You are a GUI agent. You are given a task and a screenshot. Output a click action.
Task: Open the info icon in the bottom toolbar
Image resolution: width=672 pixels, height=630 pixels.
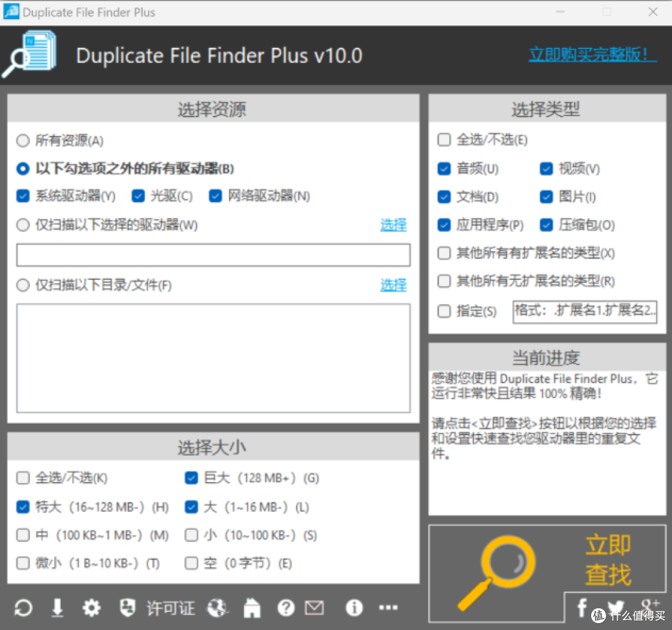(x=353, y=608)
